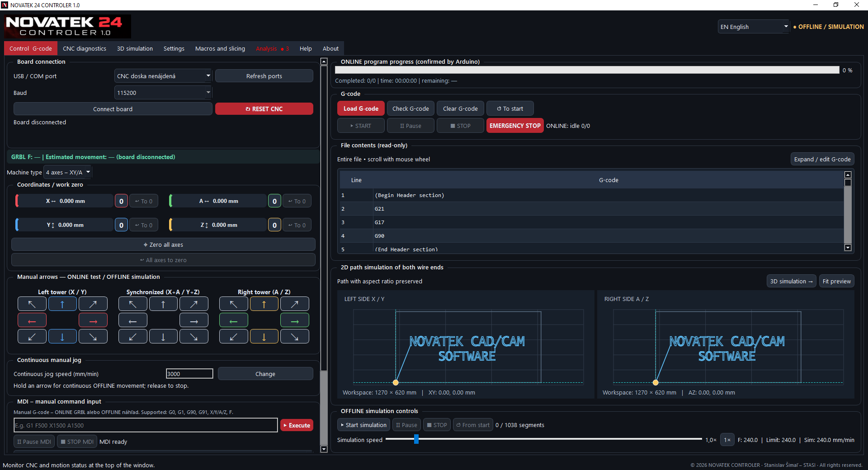Jog Left tower diagonally up-left
This screenshot has width=868, height=470.
point(32,304)
